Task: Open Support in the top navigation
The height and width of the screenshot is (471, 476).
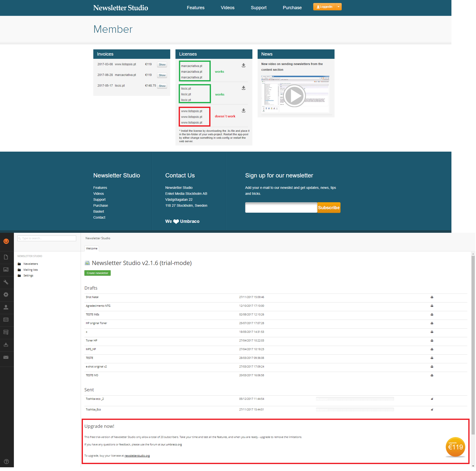Action: (x=259, y=8)
